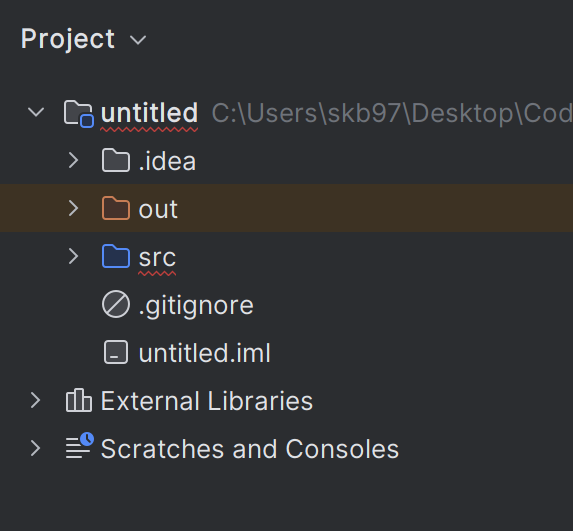The height and width of the screenshot is (531, 573).
Task: Expand the out folder chevron
Action: tap(73, 208)
